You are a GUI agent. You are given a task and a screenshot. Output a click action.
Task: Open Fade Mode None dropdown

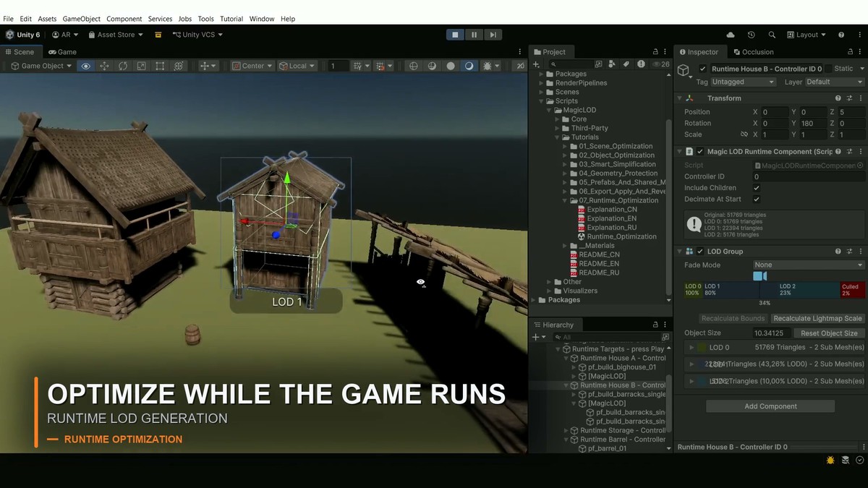[808, 265]
